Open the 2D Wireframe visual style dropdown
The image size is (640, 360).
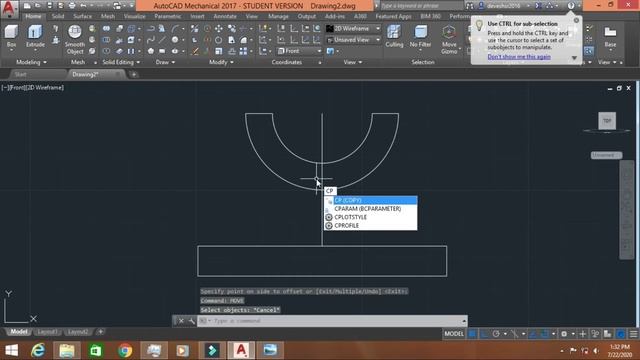(353, 29)
